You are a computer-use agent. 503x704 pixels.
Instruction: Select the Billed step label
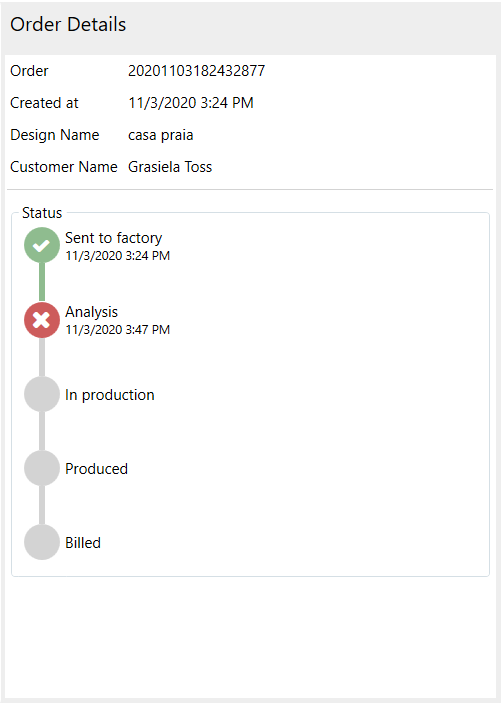83,543
